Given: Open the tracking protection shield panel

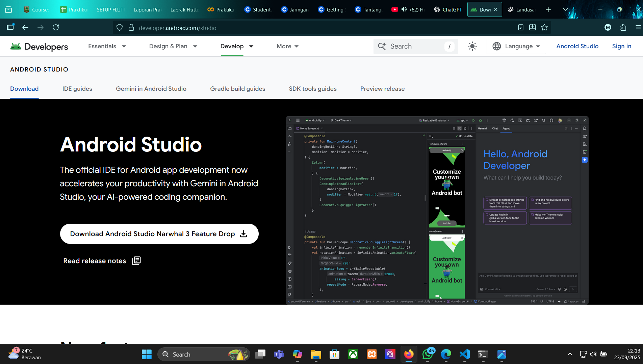Looking at the screenshot, I should click(119, 28).
